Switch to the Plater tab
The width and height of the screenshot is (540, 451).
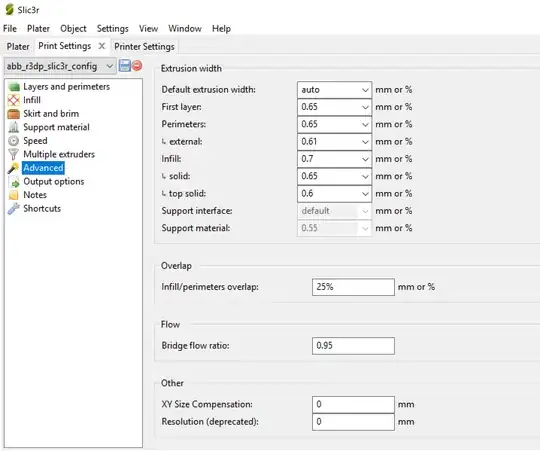pyautogui.click(x=18, y=46)
